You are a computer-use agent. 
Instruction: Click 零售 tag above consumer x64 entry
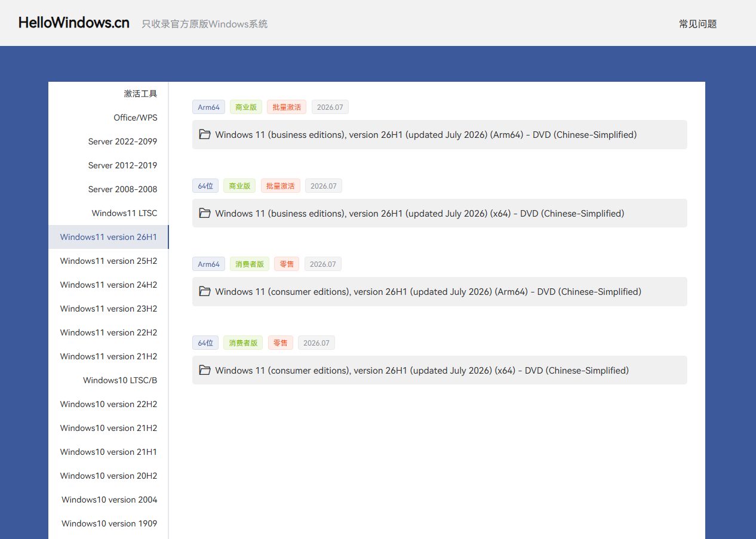(280, 343)
